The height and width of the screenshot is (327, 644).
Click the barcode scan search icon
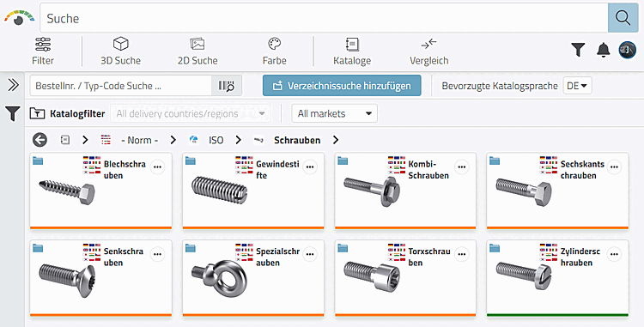pyautogui.click(x=227, y=86)
